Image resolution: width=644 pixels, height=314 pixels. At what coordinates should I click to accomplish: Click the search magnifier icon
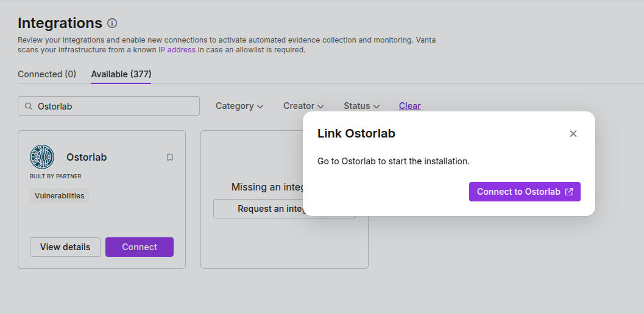point(29,106)
